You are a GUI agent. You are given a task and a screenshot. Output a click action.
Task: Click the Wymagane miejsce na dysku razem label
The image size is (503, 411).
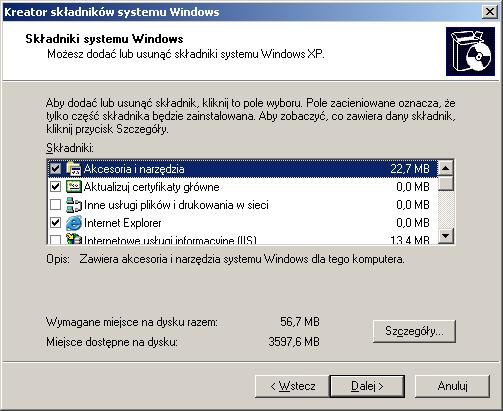(x=132, y=322)
